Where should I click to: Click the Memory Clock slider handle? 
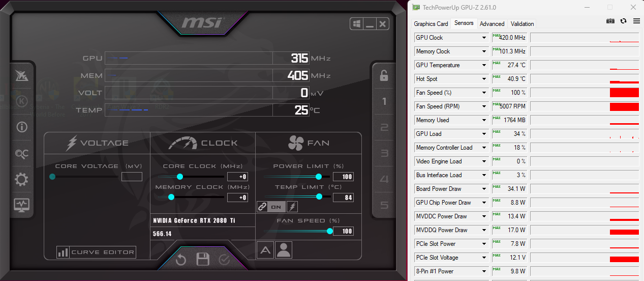pyautogui.click(x=171, y=197)
